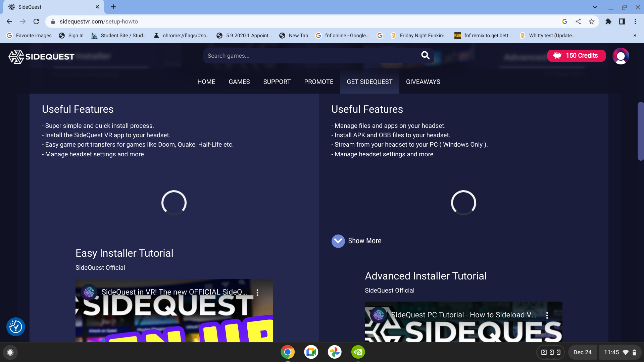Open the user profile avatar
This screenshot has height=362, width=644.
[621, 56]
